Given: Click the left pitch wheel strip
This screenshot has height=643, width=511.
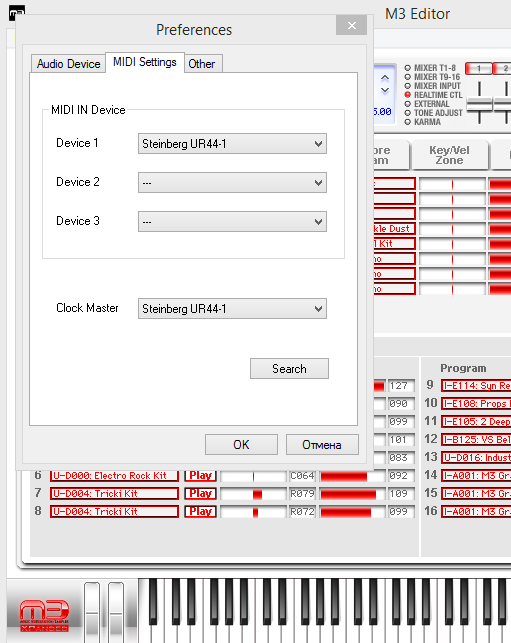Looking at the screenshot, I should [x=92, y=612].
